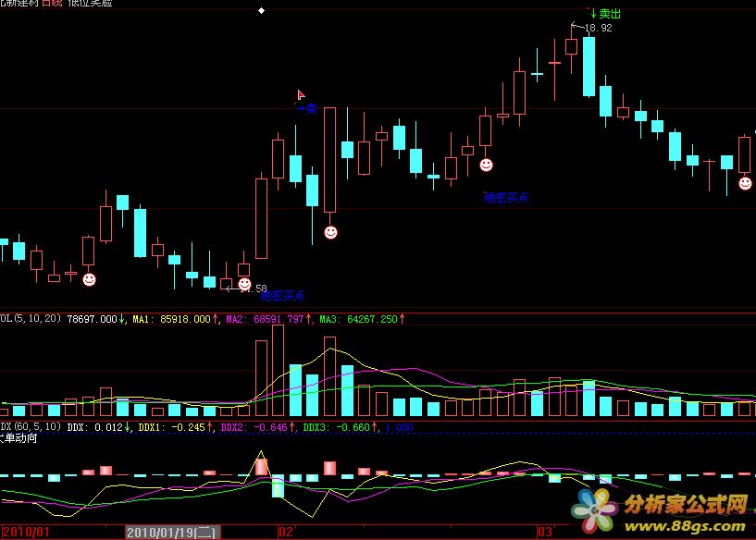The image size is (756, 540).
Task: Click smiley above the middle 绝密买点 label
Action: click(486, 166)
